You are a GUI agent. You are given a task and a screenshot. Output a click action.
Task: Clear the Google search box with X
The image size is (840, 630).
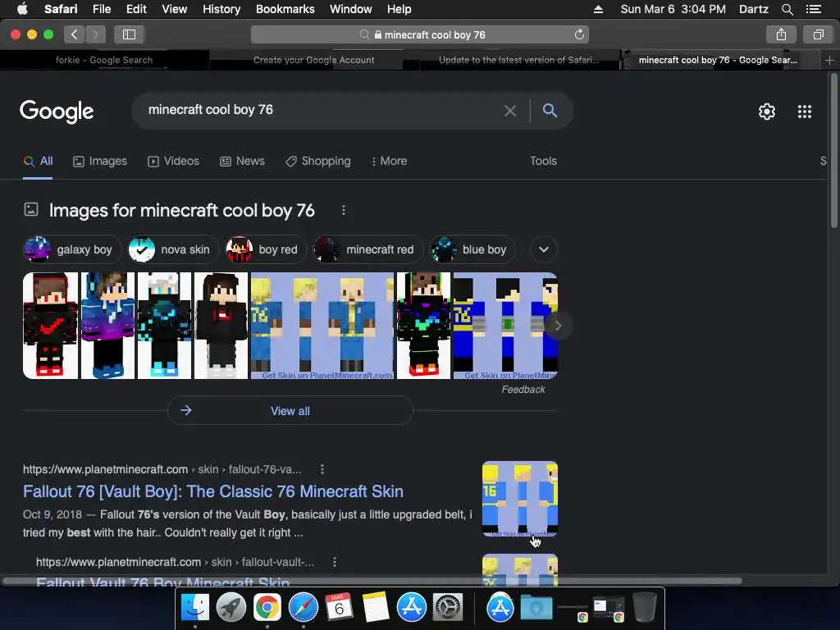[510, 111]
